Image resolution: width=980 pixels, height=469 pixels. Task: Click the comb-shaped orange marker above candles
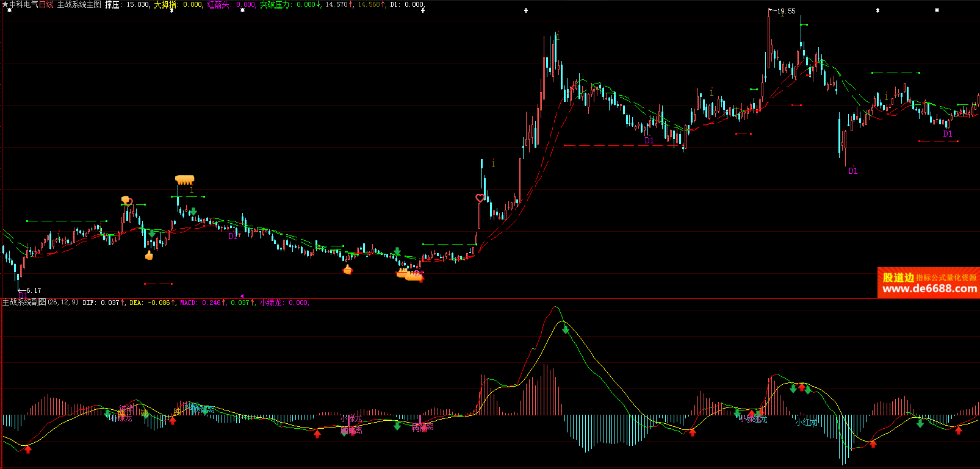[x=184, y=179]
